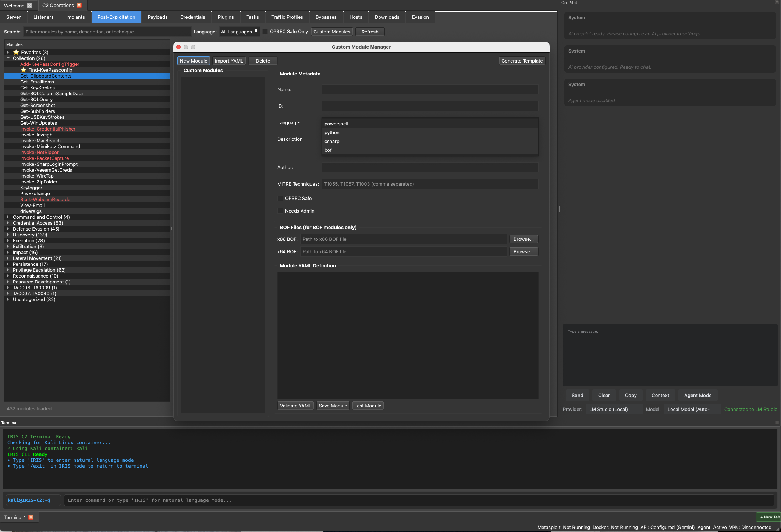781x532 pixels.
Task: Collapse the Collection (26) category
Action: [8, 58]
